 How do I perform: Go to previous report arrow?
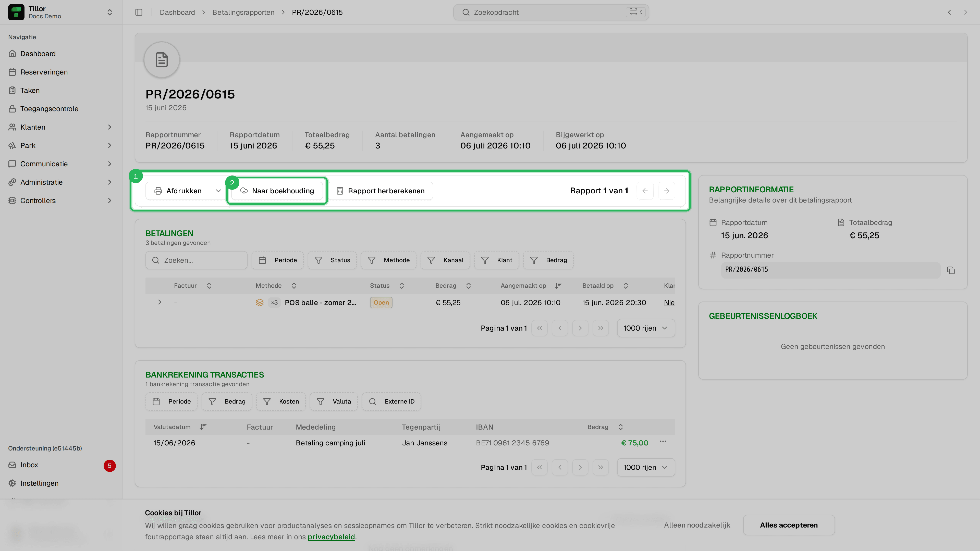(645, 191)
